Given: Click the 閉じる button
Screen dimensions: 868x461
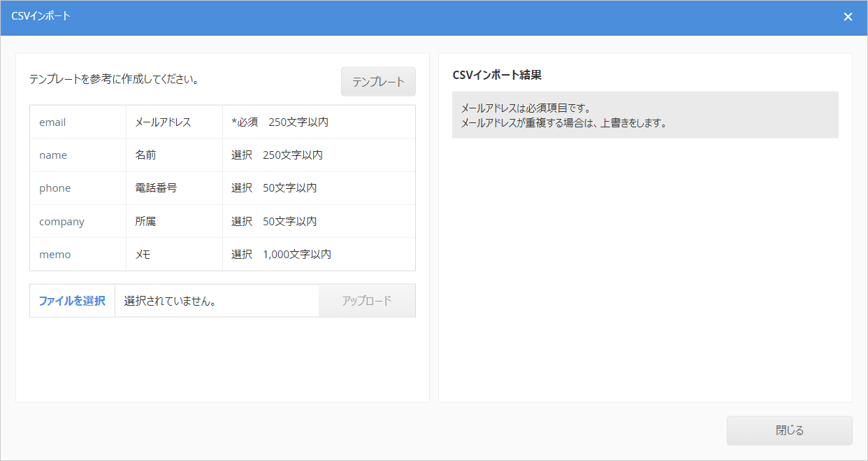Looking at the screenshot, I should (x=789, y=431).
